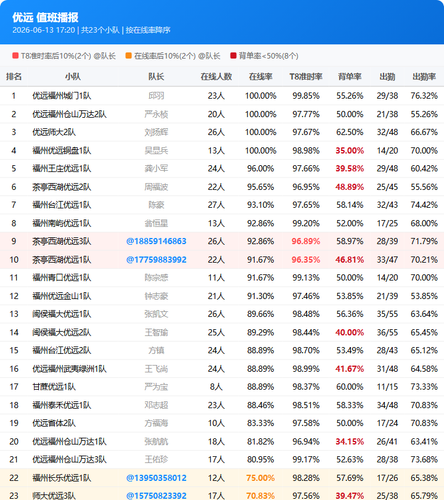Viewport: 444px width, 500px height.
Task: Click the red T8准时率后10% legend square
Action: 15,56
